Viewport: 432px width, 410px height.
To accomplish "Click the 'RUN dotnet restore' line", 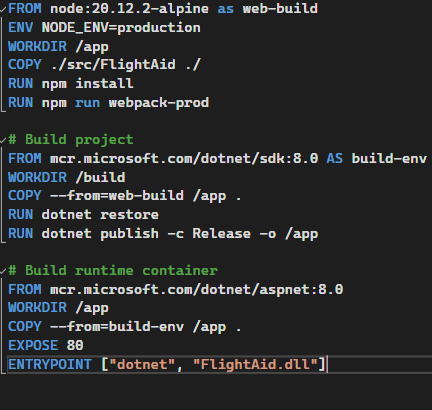I will (83, 214).
